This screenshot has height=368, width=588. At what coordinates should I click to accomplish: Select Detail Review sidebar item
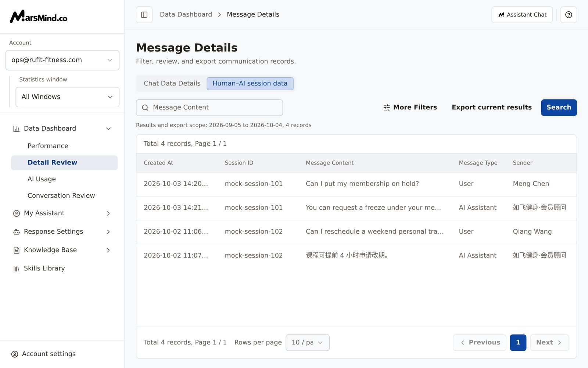(x=64, y=163)
